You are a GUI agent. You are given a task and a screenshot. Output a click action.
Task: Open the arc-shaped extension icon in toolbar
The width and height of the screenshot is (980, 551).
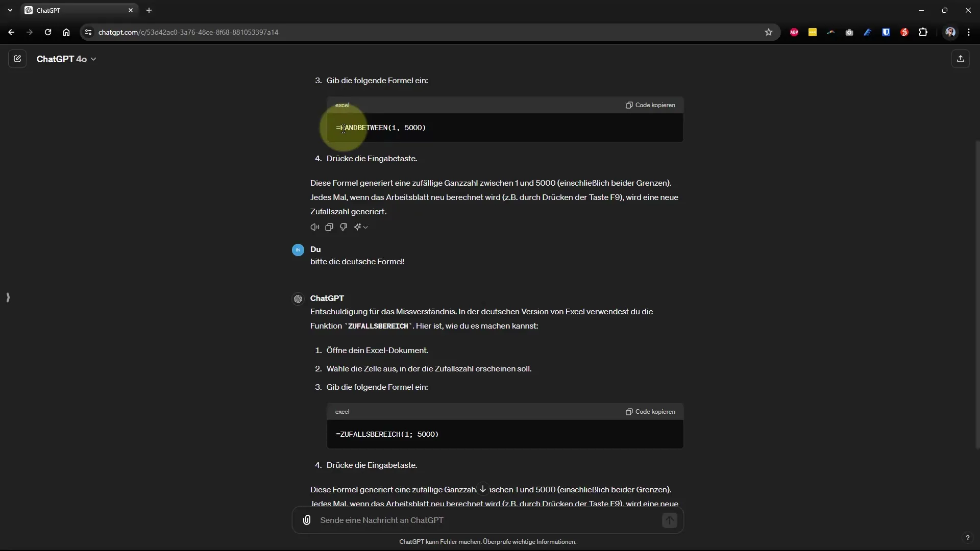pyautogui.click(x=831, y=32)
